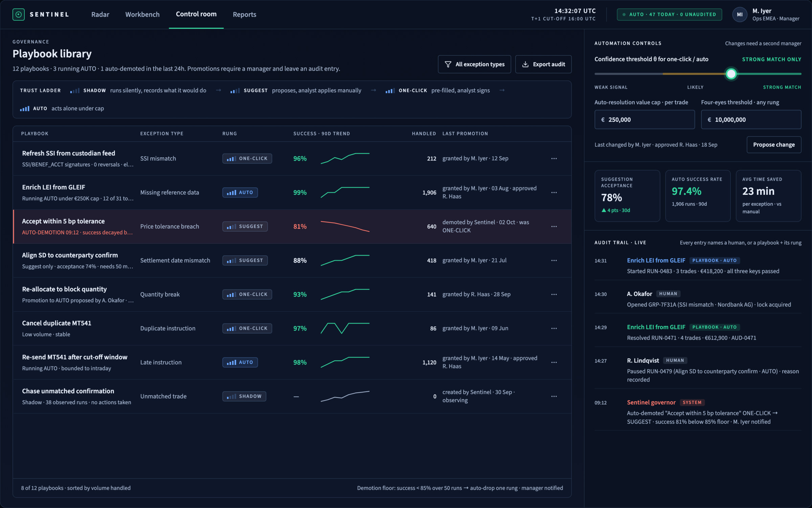Click AUTO rung badge on Enrich LEI row
Viewport: 812px width, 508px height.
point(240,192)
